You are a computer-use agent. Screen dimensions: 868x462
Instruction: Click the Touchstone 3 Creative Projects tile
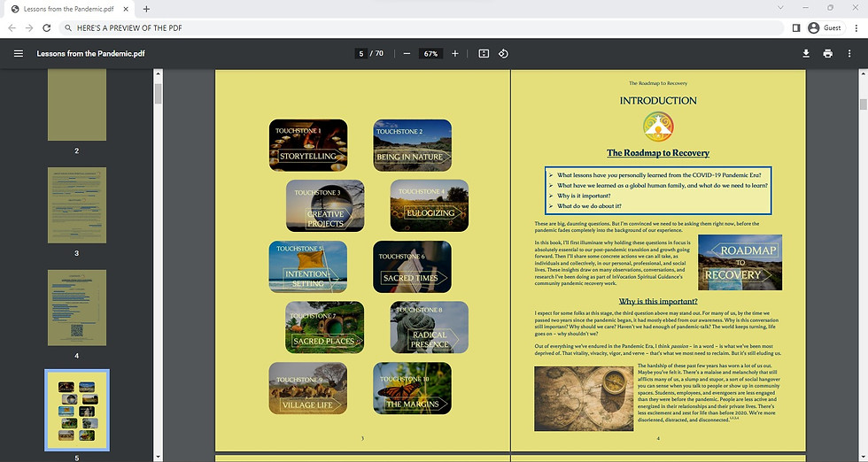pyautogui.click(x=326, y=206)
